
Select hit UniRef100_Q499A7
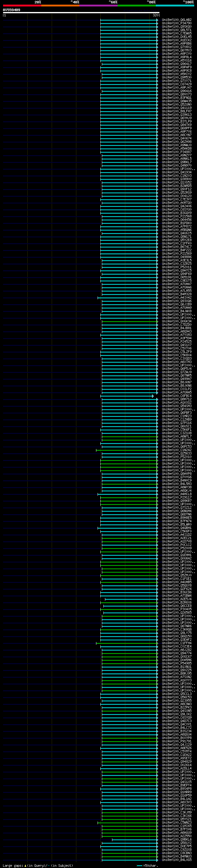click(177, 379)
